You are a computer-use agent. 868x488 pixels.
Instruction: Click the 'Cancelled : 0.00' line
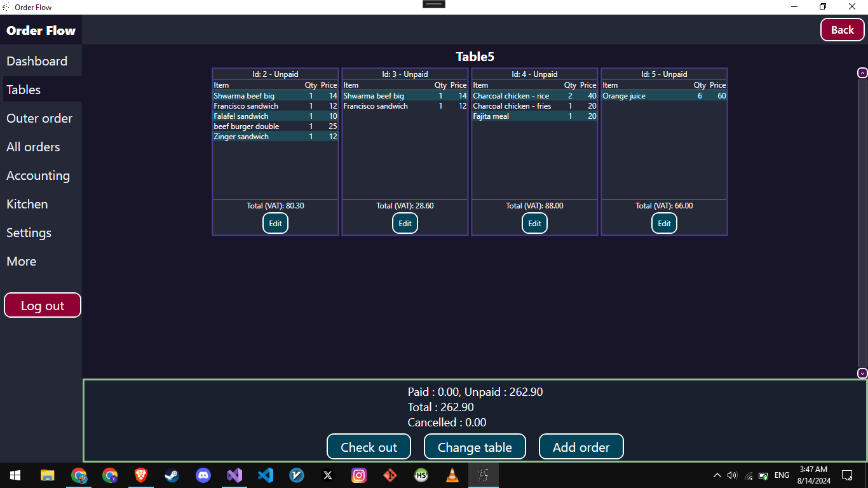pyautogui.click(x=447, y=422)
